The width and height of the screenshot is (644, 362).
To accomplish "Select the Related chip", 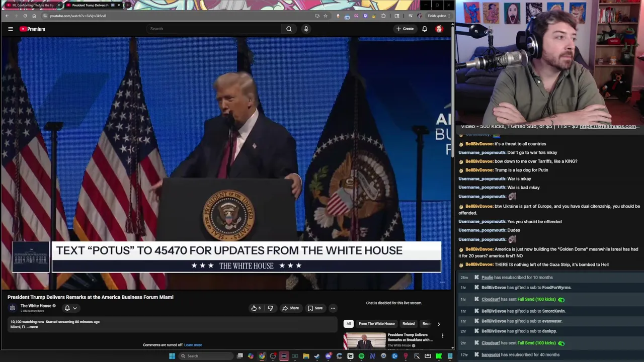I will pos(409,324).
